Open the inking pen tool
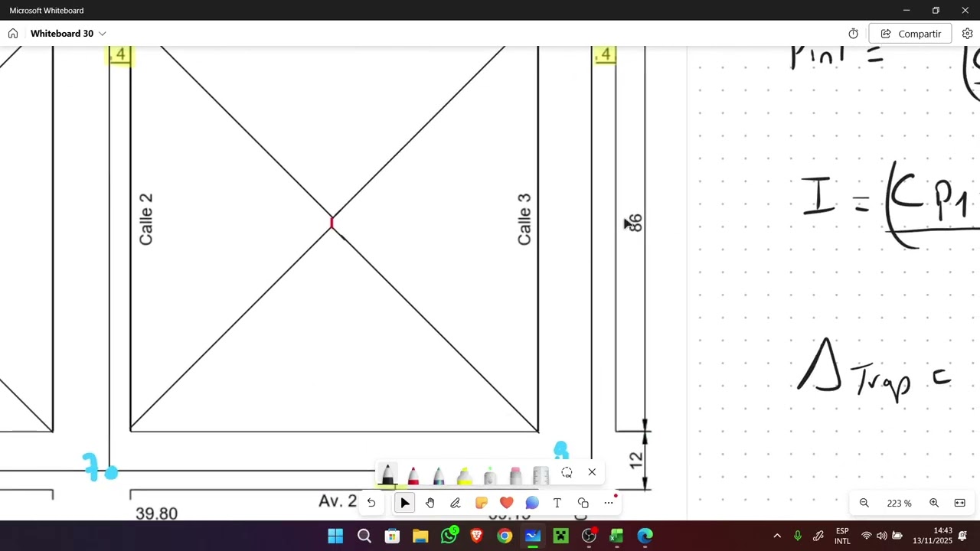The width and height of the screenshot is (980, 551). click(x=456, y=503)
